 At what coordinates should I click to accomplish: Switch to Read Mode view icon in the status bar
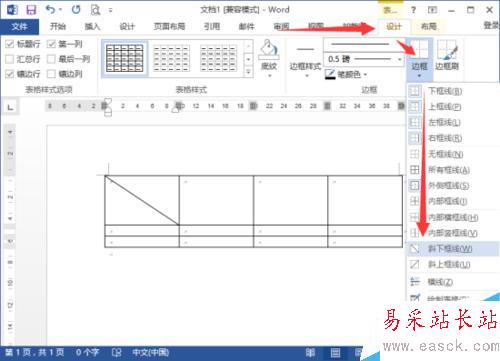[310, 352]
